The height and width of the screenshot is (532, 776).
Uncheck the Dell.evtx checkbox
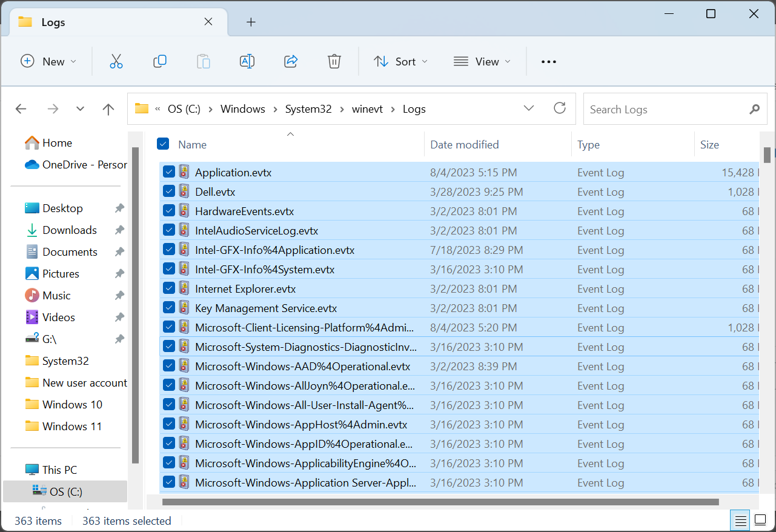[169, 191]
